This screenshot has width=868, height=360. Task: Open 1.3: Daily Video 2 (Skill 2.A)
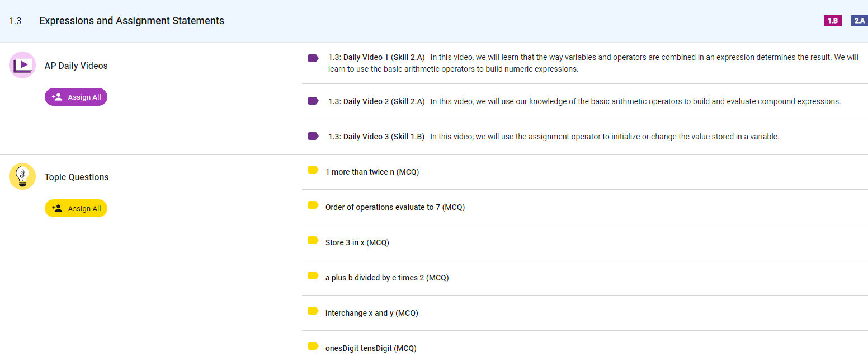tap(376, 101)
